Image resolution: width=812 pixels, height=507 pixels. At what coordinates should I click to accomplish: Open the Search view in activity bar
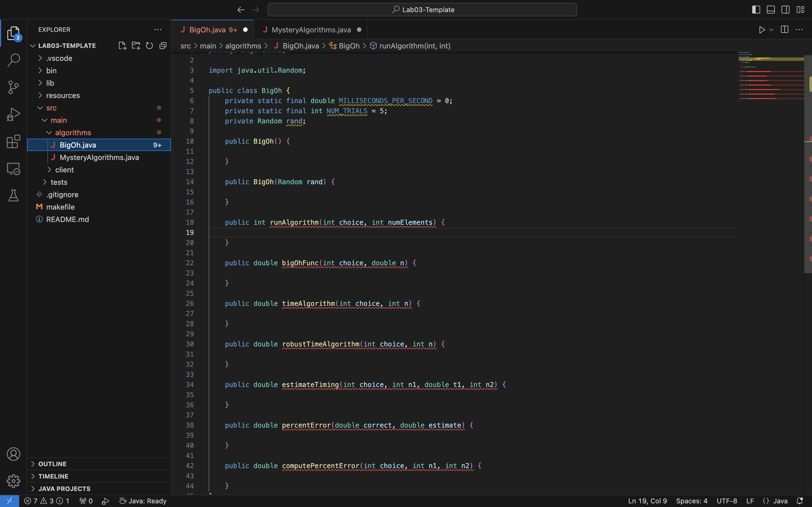point(14,60)
